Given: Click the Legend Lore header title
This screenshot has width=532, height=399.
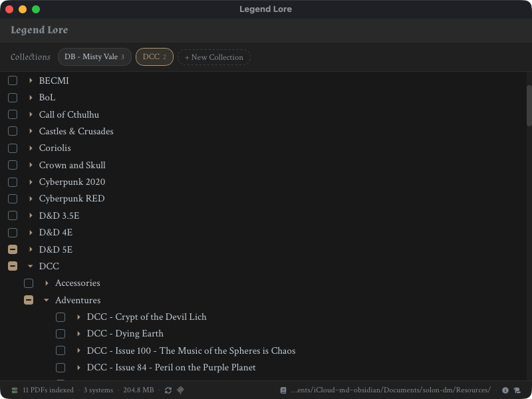Looking at the screenshot, I should (39, 30).
